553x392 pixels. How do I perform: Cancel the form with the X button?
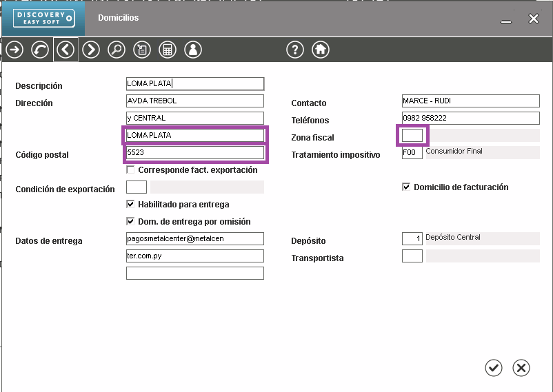point(522,368)
